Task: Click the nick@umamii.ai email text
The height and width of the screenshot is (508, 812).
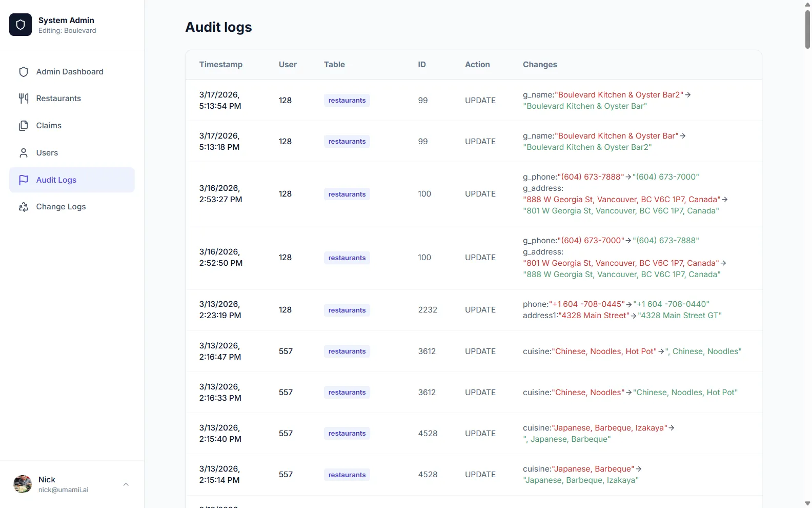Action: tap(64, 490)
